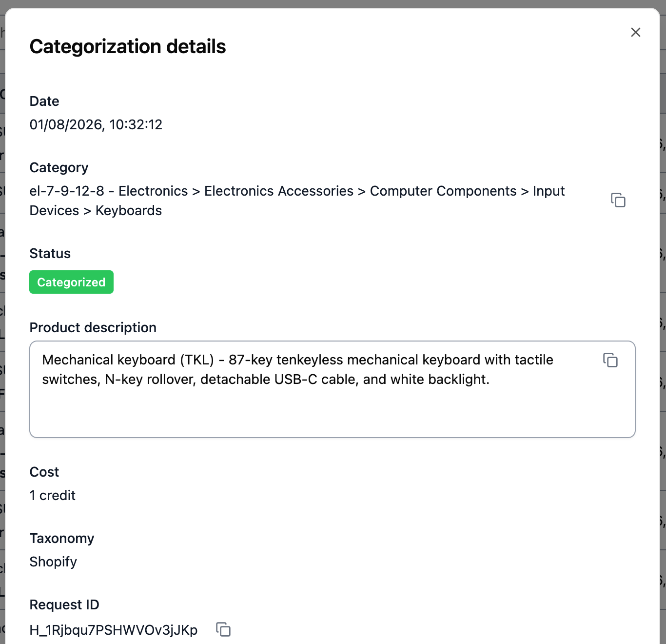The image size is (666, 644).
Task: Select the Electronics category breadcrumb text
Action: click(153, 191)
